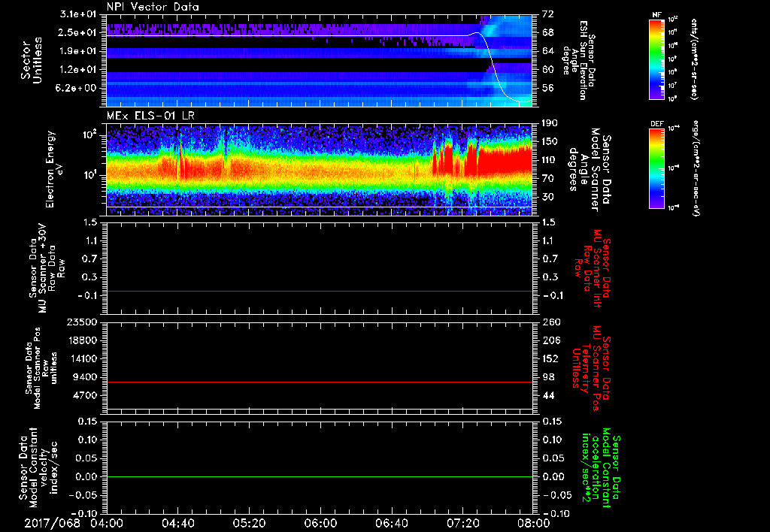Click the 06:40 time axis label
The height and width of the screenshot is (532, 770).
[391, 523]
